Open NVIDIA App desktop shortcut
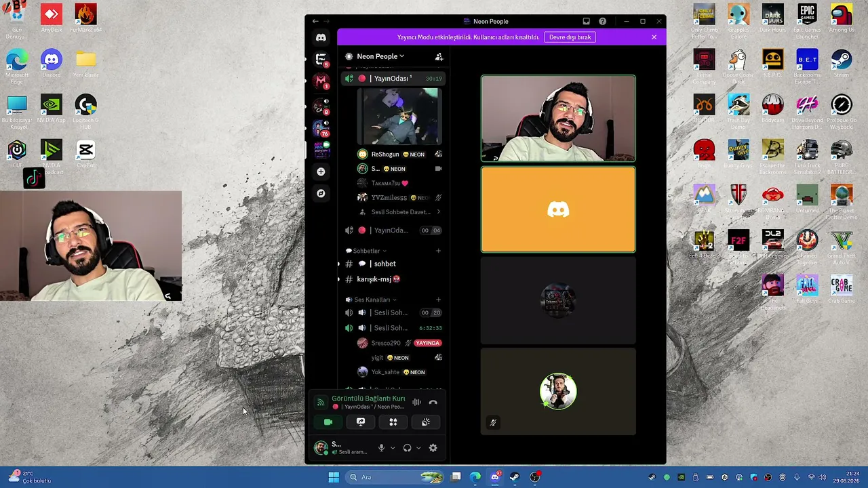 pos(52,108)
